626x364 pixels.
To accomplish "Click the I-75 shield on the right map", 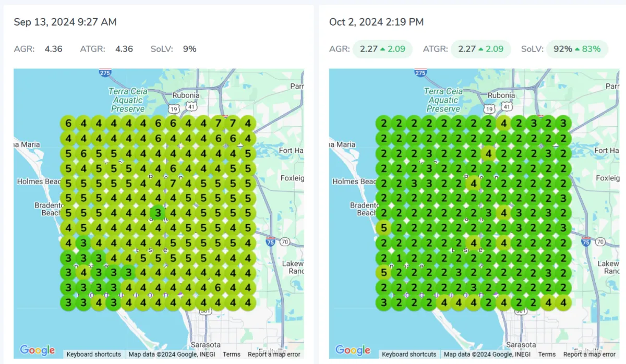I will (x=585, y=241).
